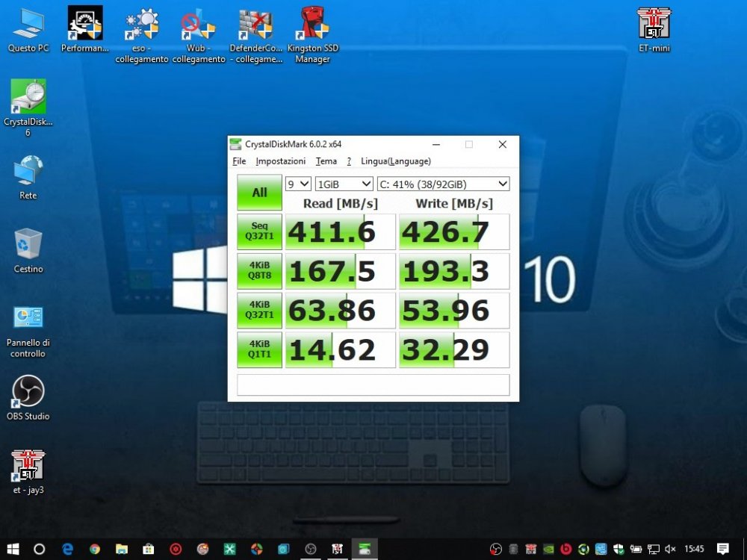Image resolution: width=747 pixels, height=560 pixels.
Task: Click the CrystalDiskMark taskbar button
Action: [365, 549]
